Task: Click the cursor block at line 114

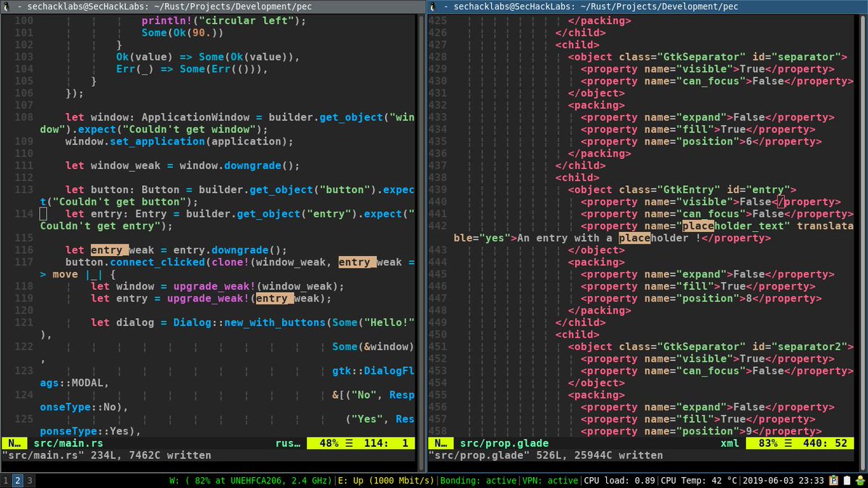Action: pos(43,214)
